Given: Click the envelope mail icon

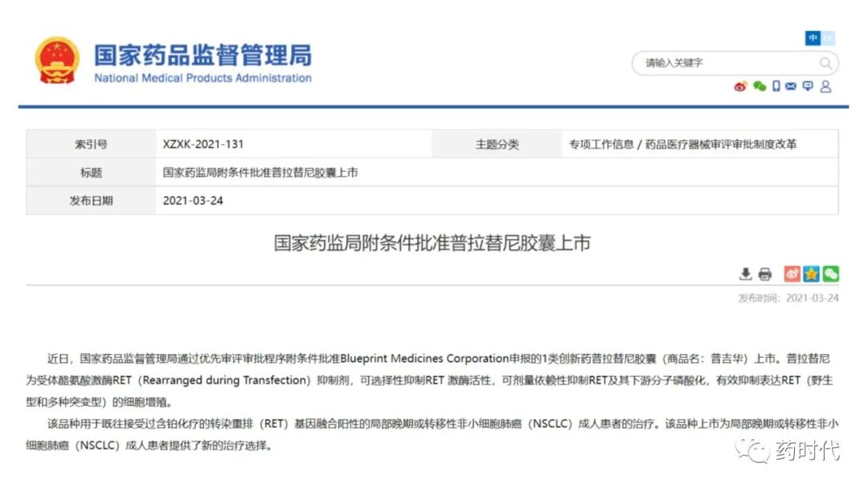Looking at the screenshot, I should [791, 86].
